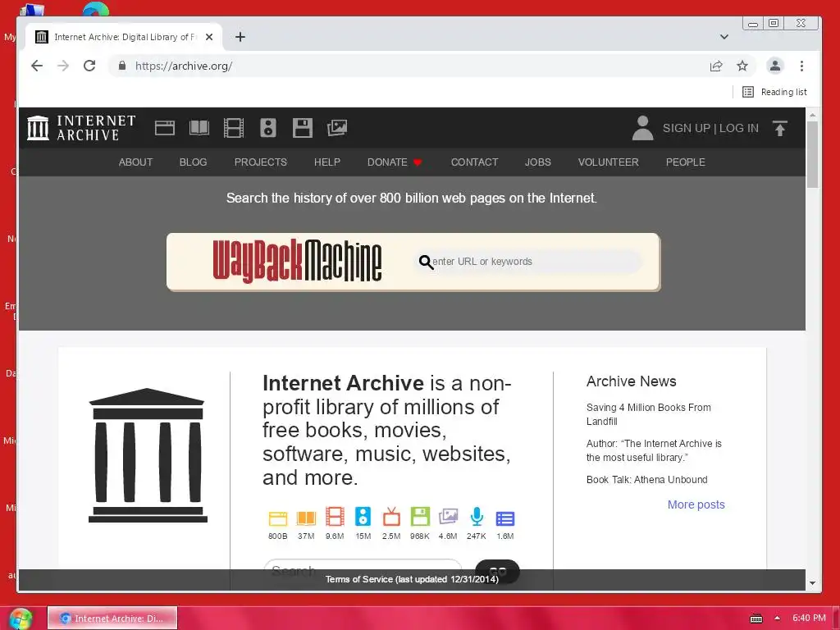Click the Upload arrow icon
The width and height of the screenshot is (840, 630).
click(x=780, y=128)
